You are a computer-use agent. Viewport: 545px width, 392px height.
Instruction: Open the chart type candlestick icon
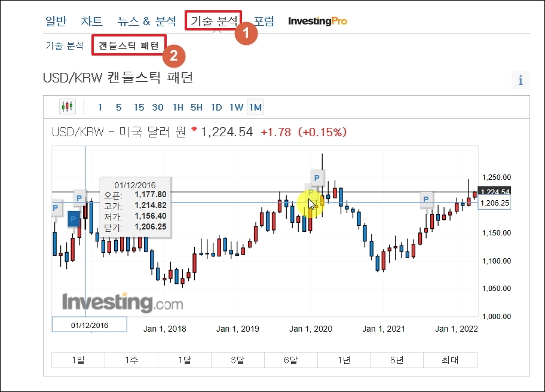click(68, 107)
